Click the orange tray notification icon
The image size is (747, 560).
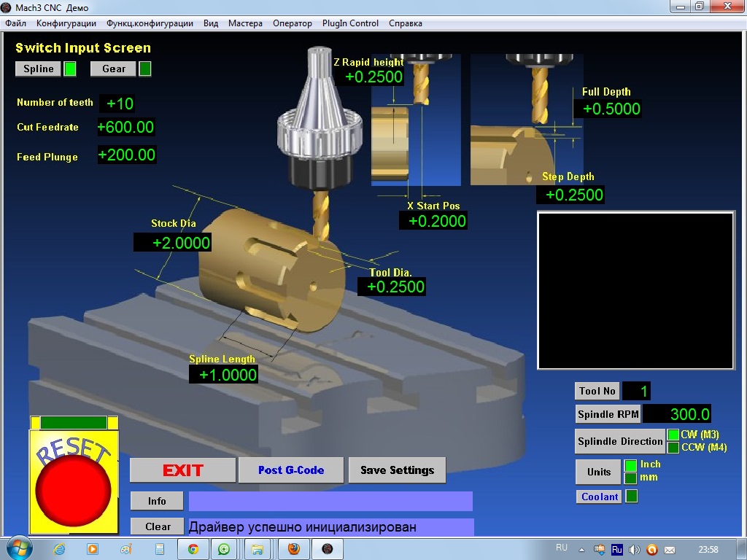click(x=651, y=550)
